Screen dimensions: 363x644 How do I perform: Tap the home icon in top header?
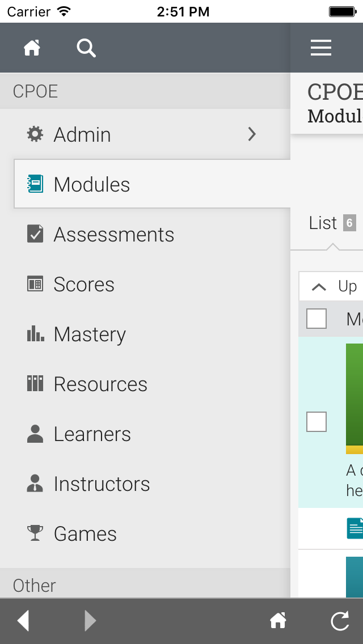(32, 48)
